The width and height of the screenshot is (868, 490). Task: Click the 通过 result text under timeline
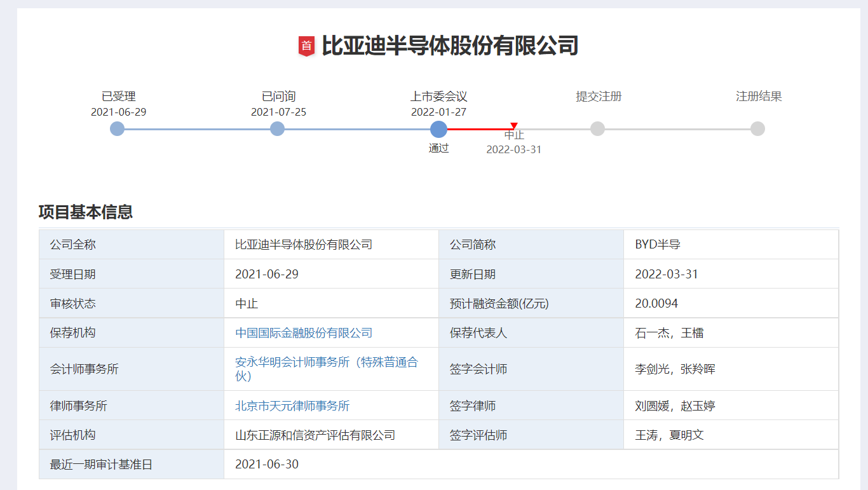pos(438,148)
